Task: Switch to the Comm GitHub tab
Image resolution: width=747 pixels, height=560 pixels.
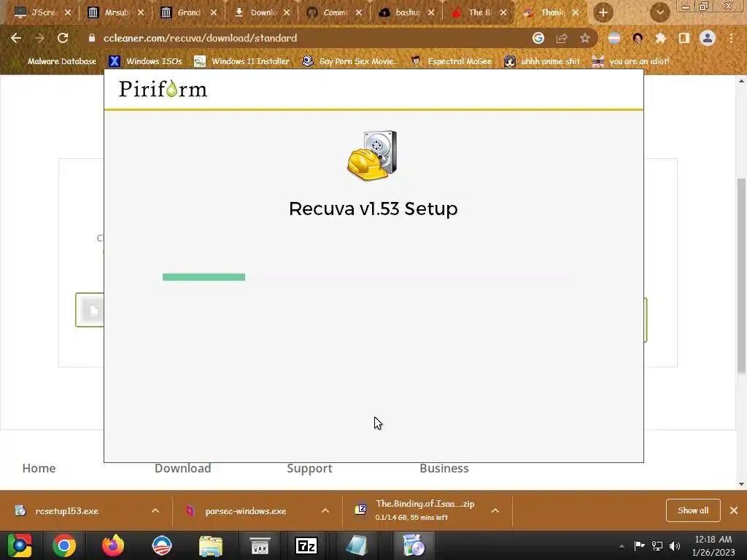Action: (x=334, y=12)
